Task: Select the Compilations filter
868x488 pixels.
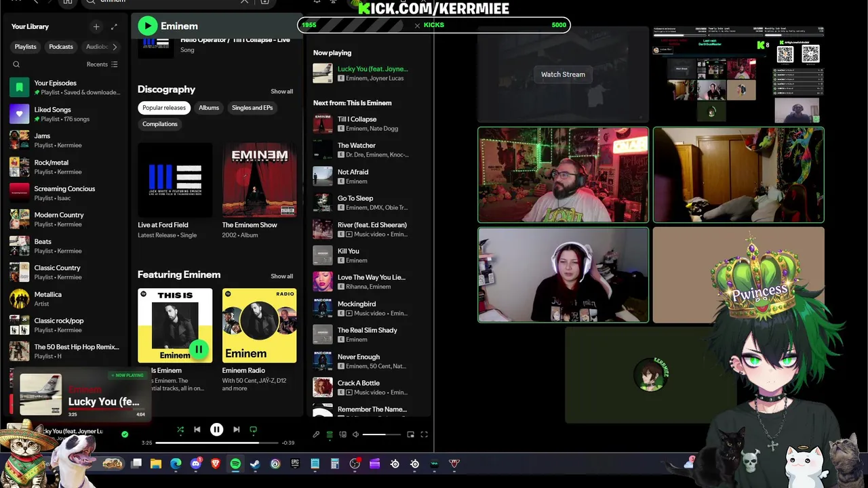Action: (x=160, y=124)
